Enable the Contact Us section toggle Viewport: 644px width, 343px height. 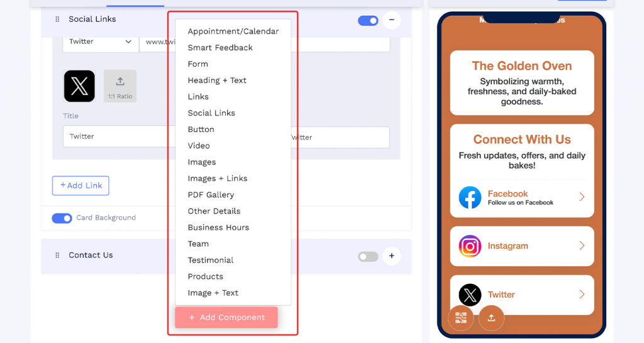368,257
